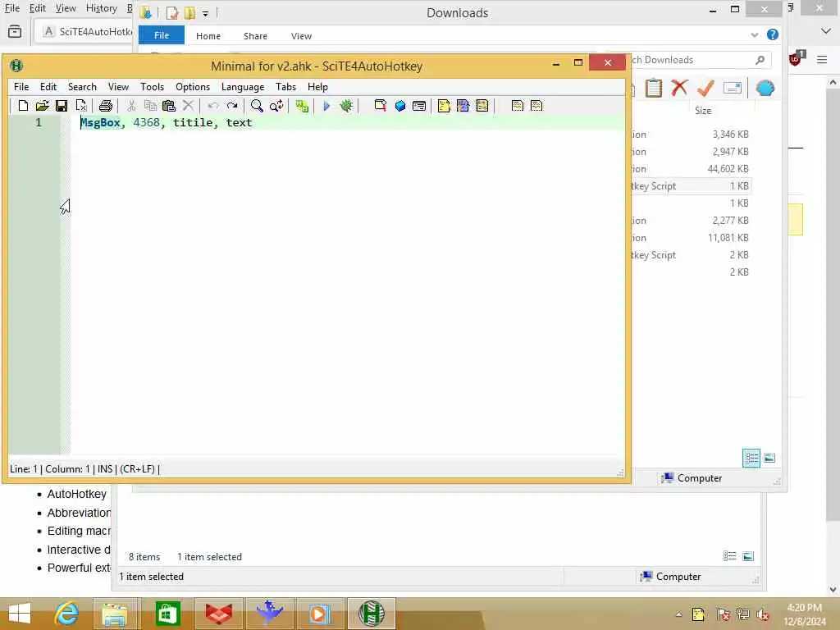Click the New file icon in SciTE toolbar
840x630 pixels.
coord(23,106)
